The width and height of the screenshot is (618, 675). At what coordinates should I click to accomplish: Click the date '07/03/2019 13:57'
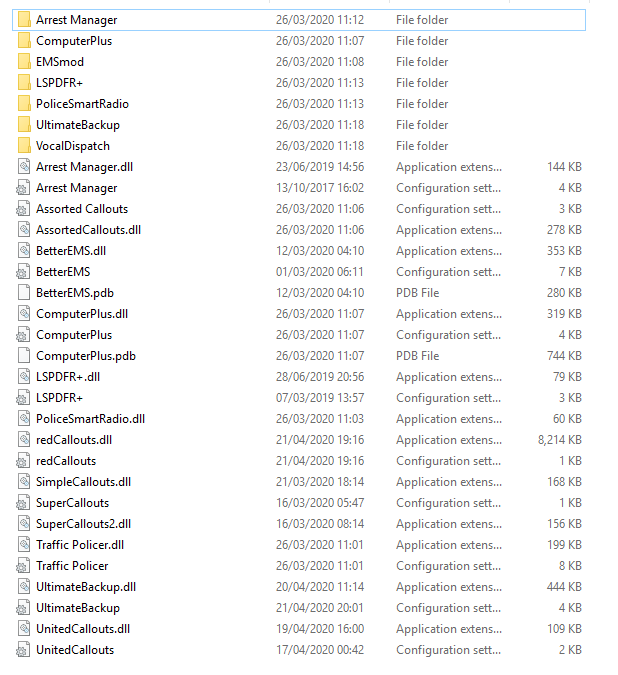(320, 398)
